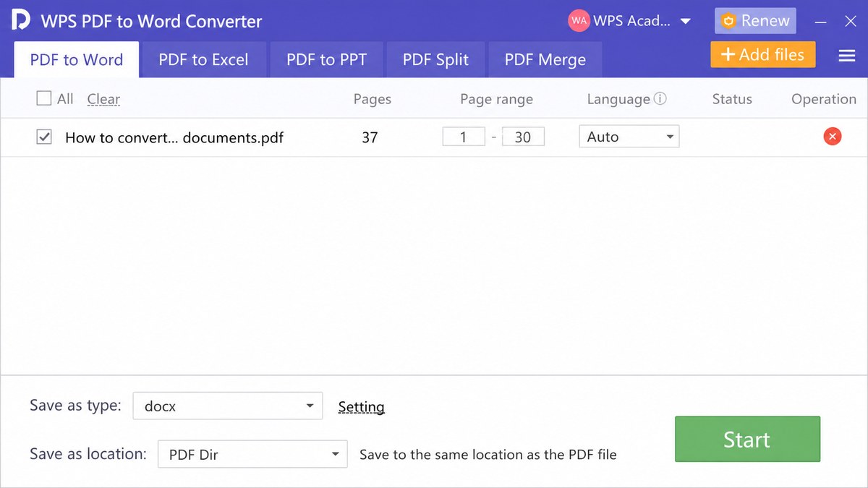Remove the file with red delete icon
The height and width of the screenshot is (488, 868).
coord(833,136)
